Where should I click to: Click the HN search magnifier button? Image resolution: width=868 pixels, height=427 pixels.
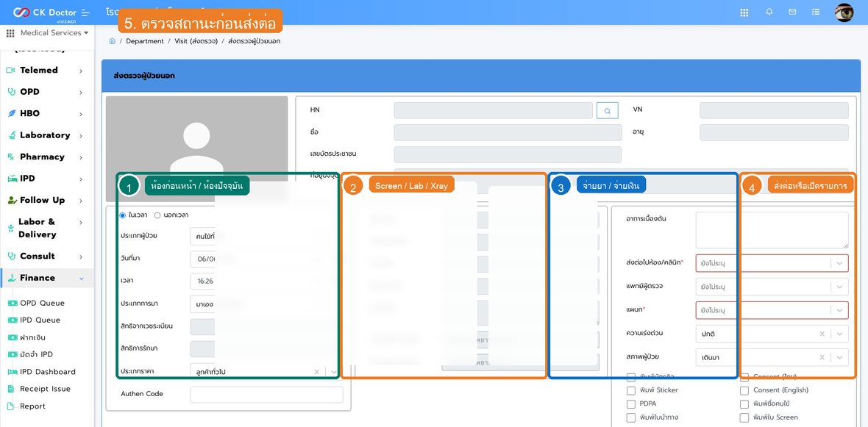coord(608,111)
